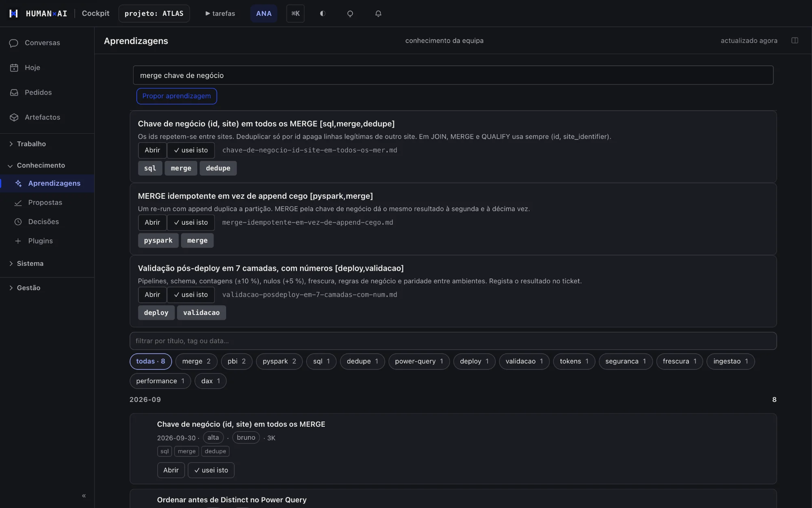812x508 pixels.
Task: Filter by deploy 1 chip
Action: [474, 361]
